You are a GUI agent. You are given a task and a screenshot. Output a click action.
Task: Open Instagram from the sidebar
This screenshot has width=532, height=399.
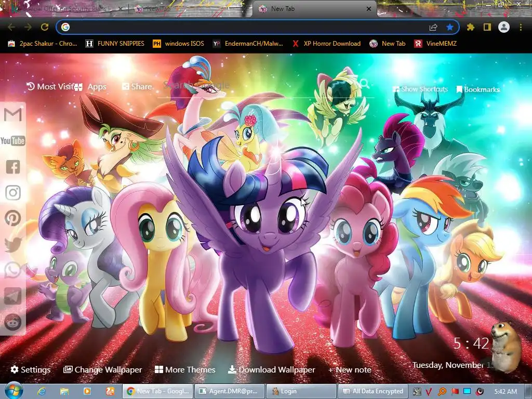pyautogui.click(x=13, y=192)
